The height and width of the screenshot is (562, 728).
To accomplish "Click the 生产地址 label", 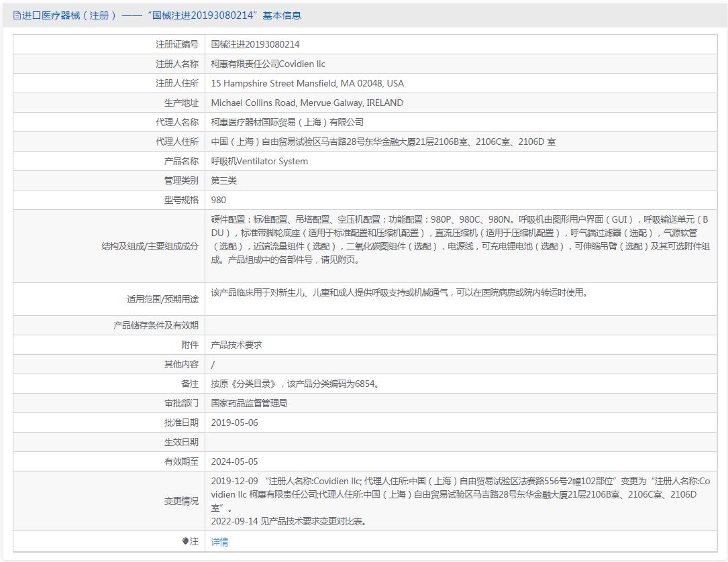I will 181,103.
